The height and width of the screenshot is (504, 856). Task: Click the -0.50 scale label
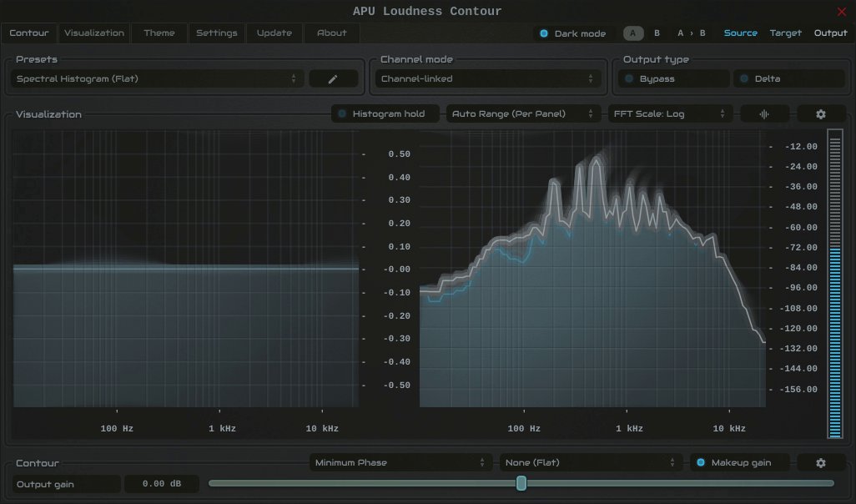[x=397, y=385]
